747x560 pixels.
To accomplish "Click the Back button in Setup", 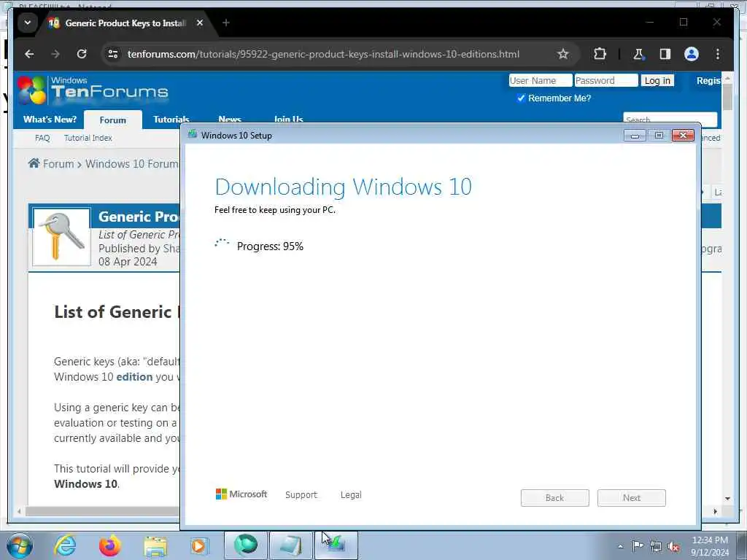I will (x=554, y=497).
